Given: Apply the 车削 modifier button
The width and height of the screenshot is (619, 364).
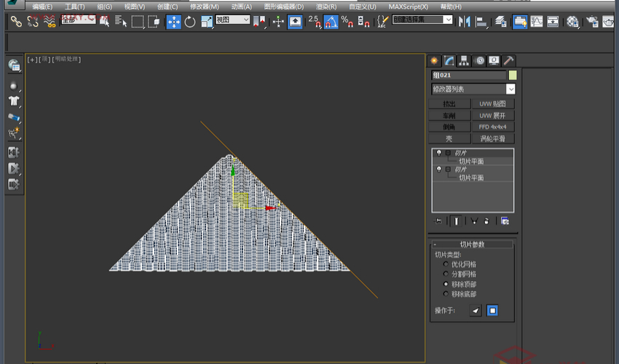Looking at the screenshot, I should [449, 116].
